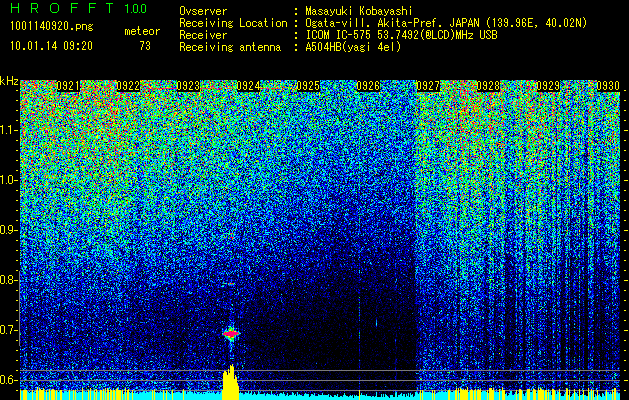Click the 0930 time marker
629x400 pixels.
(608, 86)
